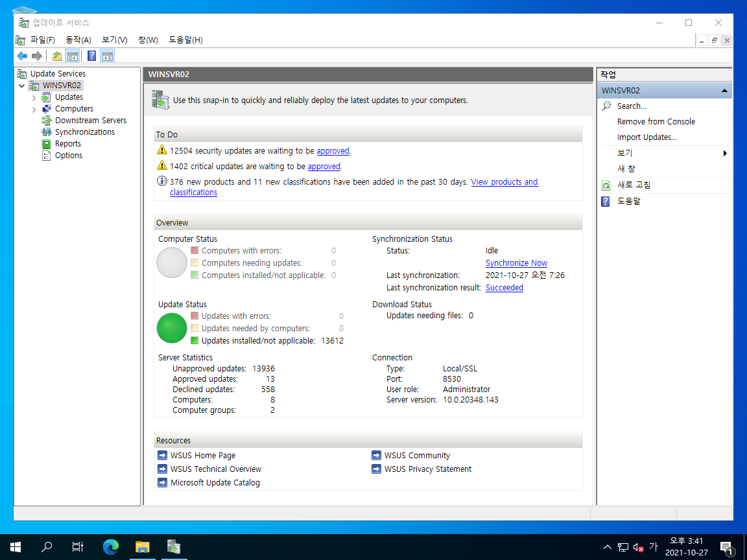This screenshot has height=560, width=747.
Task: Click the Reports node icon
Action: (46, 144)
